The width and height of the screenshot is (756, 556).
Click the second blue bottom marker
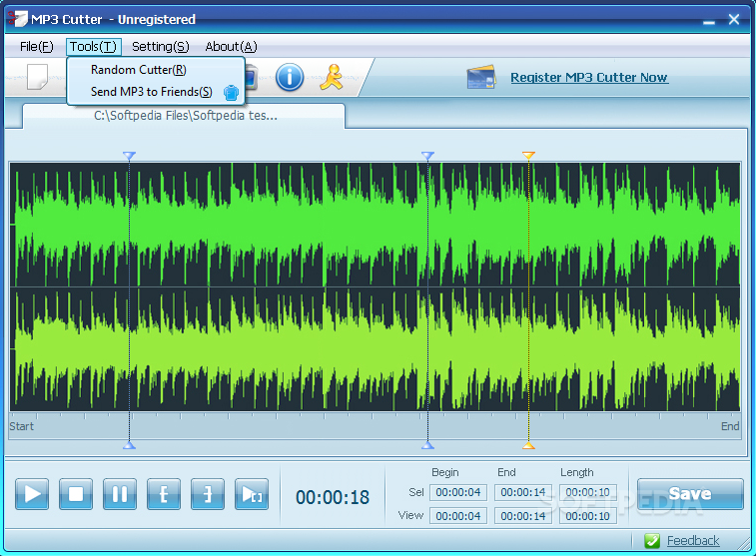pos(427,445)
